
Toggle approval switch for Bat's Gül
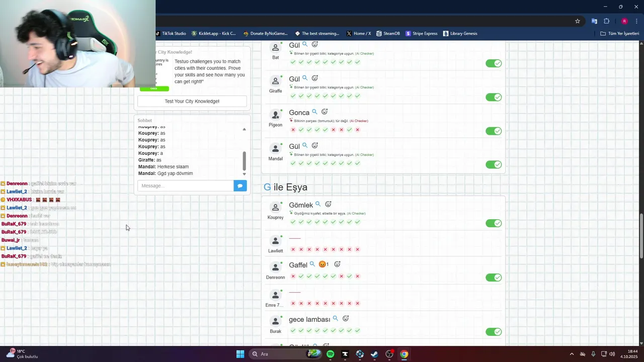[494, 63]
